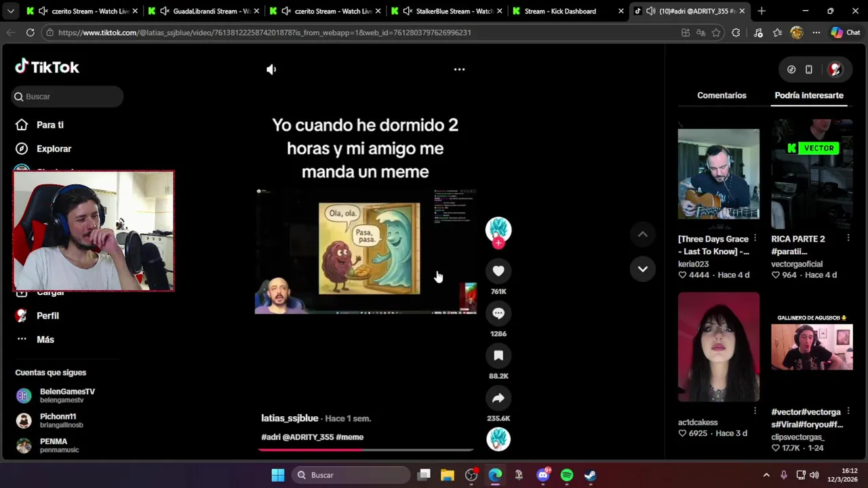868x488 pixels.
Task: Open OBS Studio from taskbar
Action: click(471, 475)
